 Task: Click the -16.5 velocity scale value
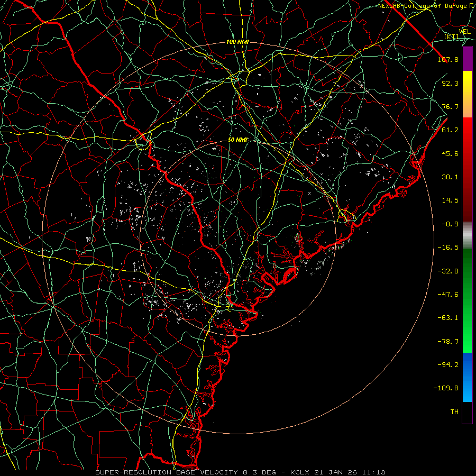[448, 248]
